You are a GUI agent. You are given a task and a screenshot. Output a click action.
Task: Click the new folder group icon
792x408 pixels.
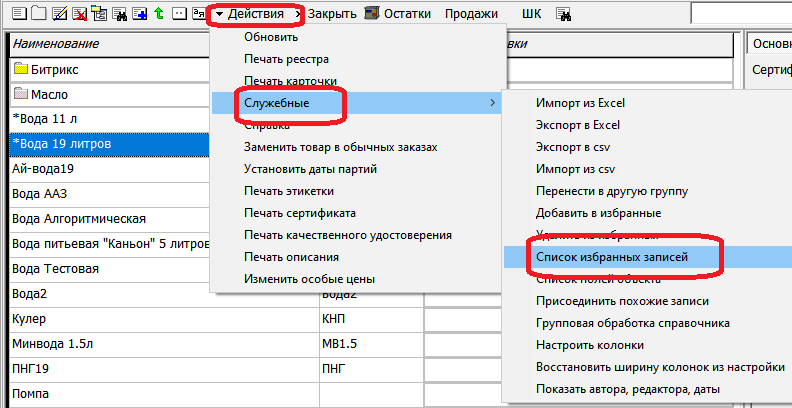click(x=38, y=14)
